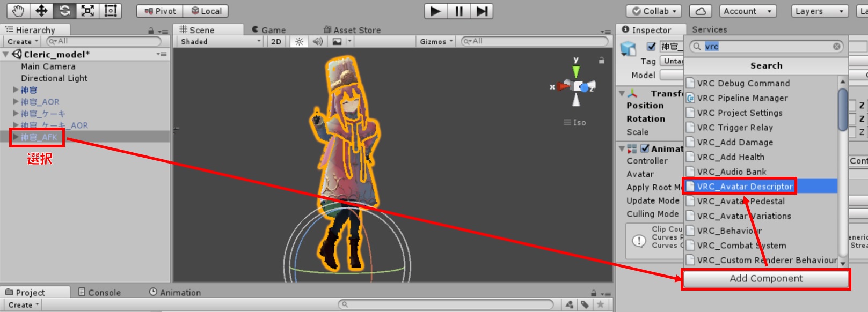Image resolution: width=868 pixels, height=312 pixels.
Task: Toggle scene lighting sun icon
Action: point(299,42)
